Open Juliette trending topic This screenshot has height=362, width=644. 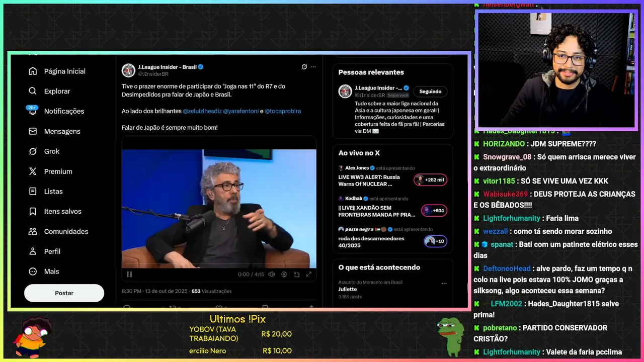pyautogui.click(x=348, y=290)
